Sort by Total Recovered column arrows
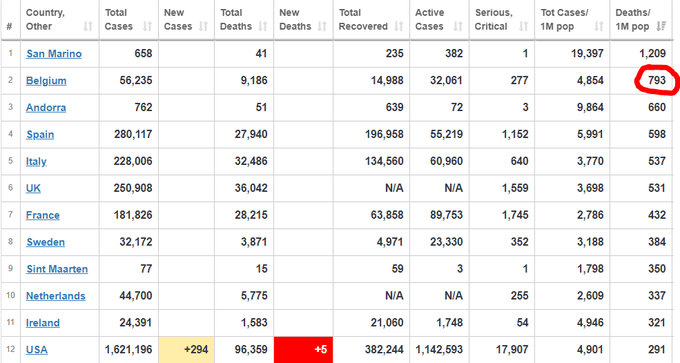Screen dimensions: 680x363 click(399, 26)
